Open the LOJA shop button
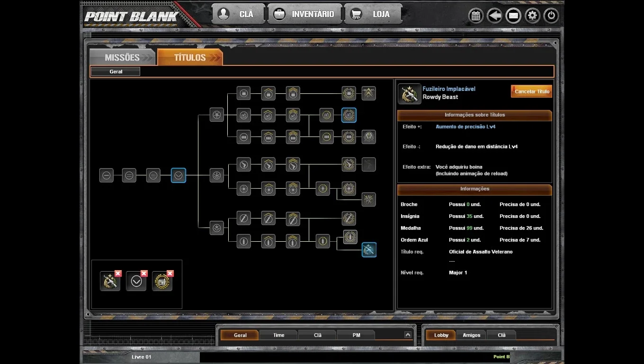This screenshot has width=644, height=364. tap(373, 14)
